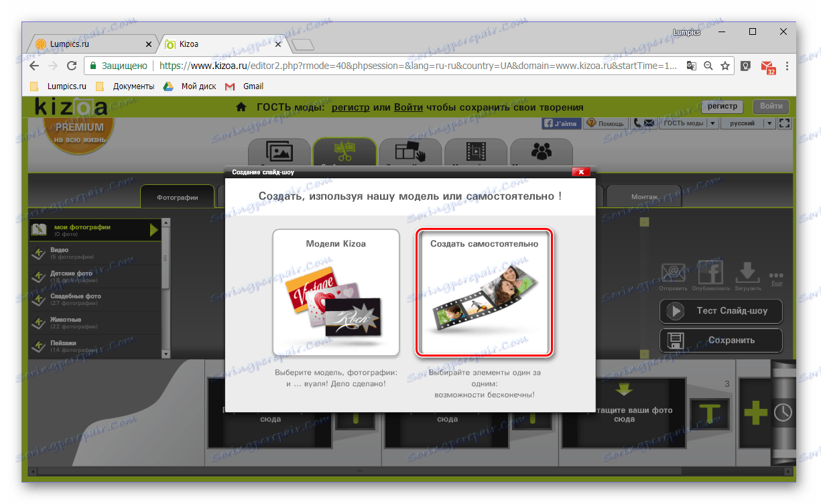Click the gray 'регистр' button

click(722, 106)
